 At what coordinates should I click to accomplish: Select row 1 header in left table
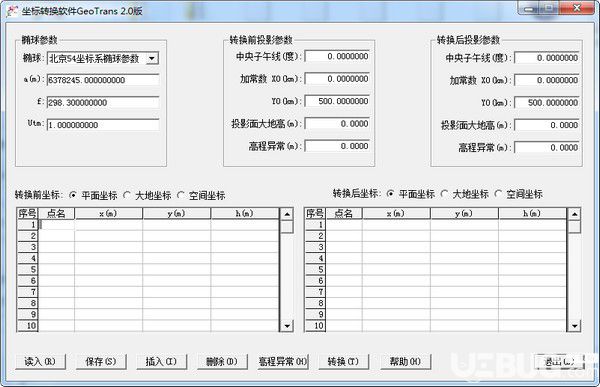pyautogui.click(x=28, y=225)
